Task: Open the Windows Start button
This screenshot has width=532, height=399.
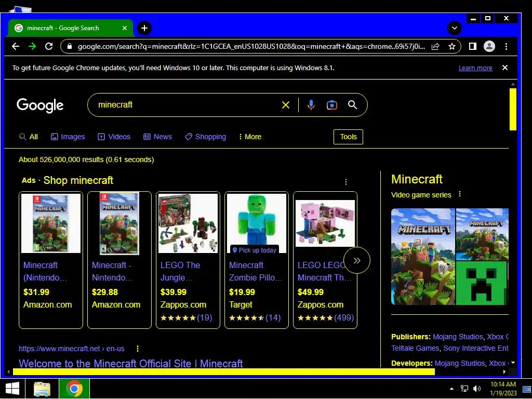Action: (12, 389)
